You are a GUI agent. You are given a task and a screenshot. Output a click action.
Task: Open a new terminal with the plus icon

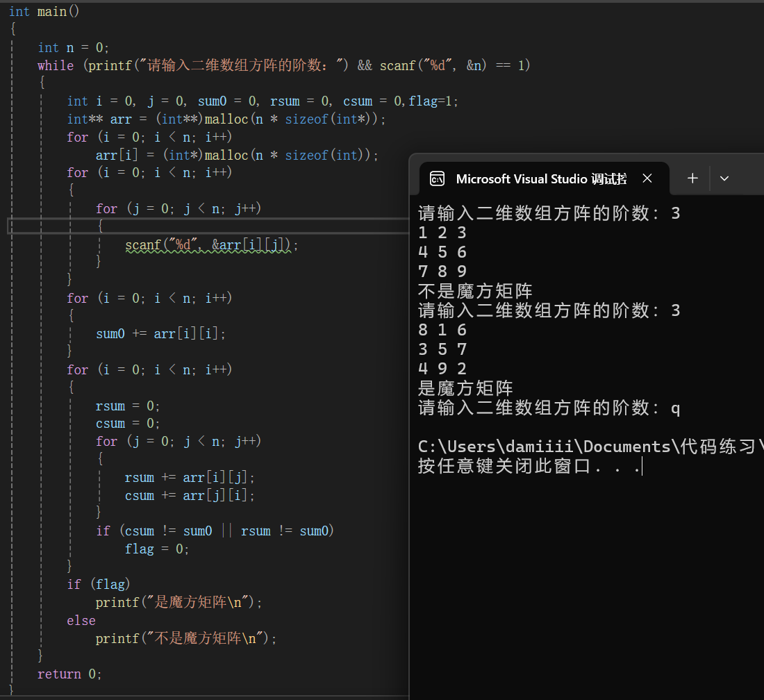pyautogui.click(x=692, y=178)
